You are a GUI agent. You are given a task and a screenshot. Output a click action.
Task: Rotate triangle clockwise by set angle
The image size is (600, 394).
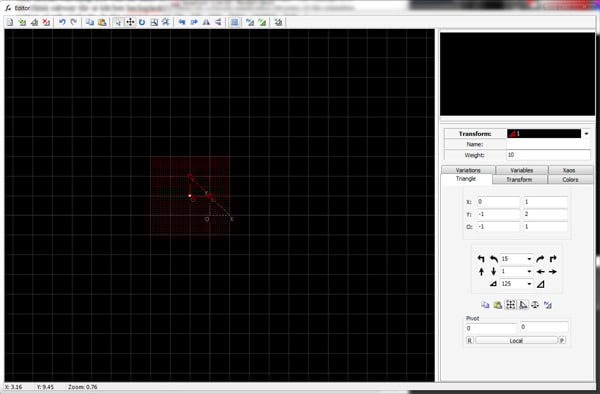point(540,259)
